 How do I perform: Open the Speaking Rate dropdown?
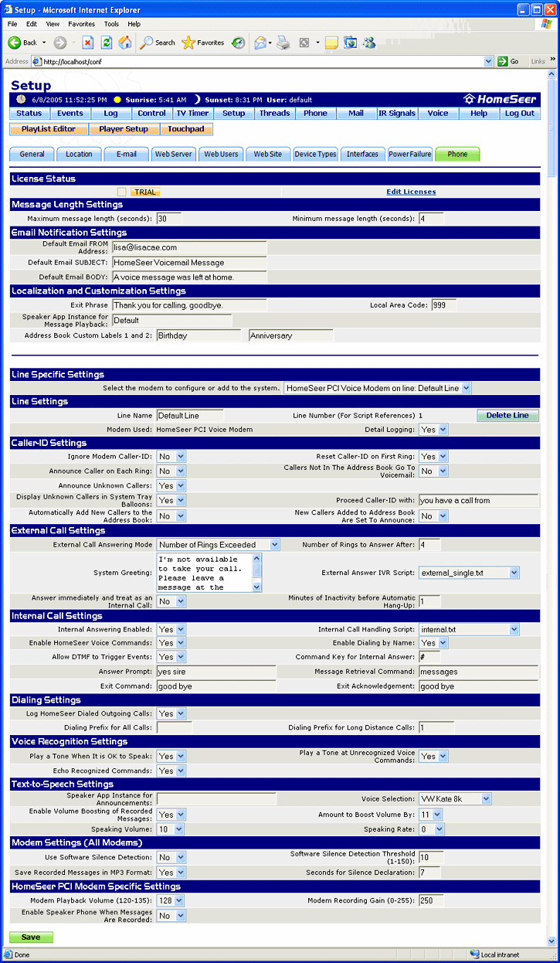pyautogui.click(x=432, y=829)
